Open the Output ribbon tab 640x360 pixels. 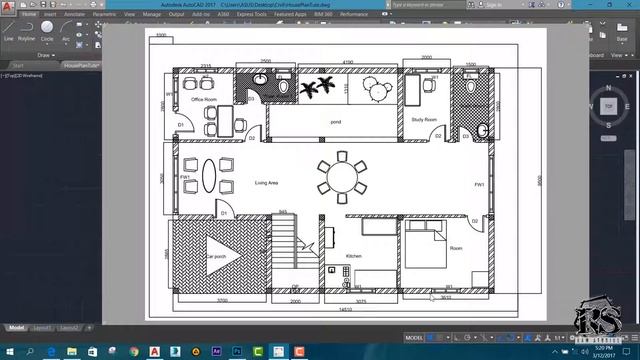[176, 14]
